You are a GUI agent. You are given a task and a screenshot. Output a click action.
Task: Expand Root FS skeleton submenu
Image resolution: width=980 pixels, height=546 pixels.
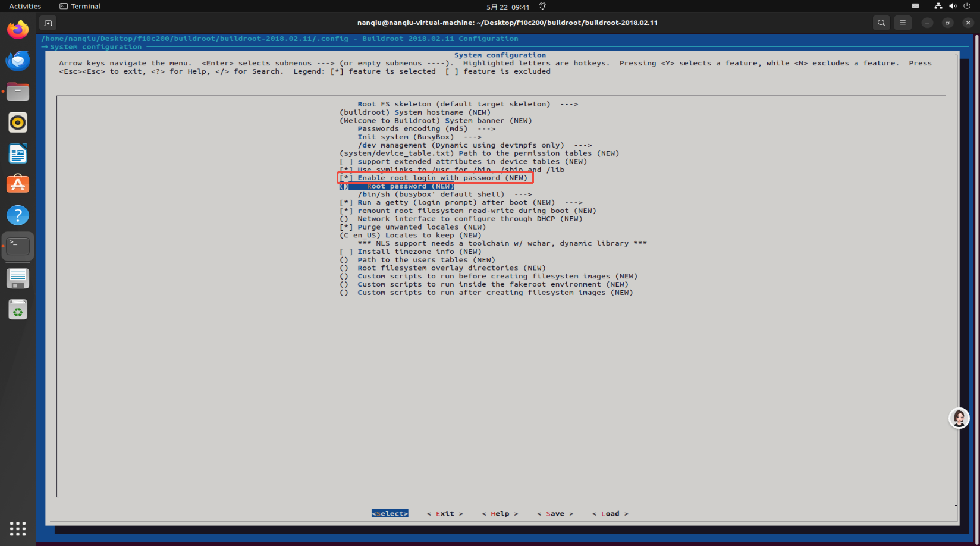467,104
